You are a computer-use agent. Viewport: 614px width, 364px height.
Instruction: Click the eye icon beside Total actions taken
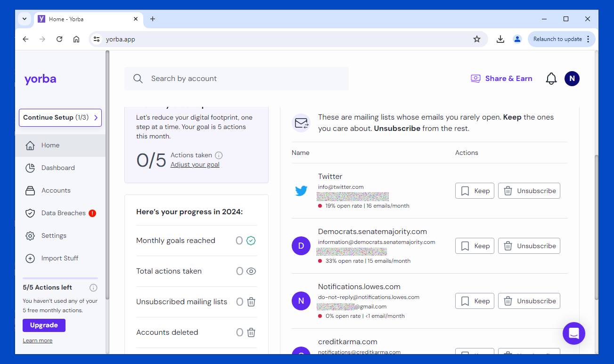(251, 271)
